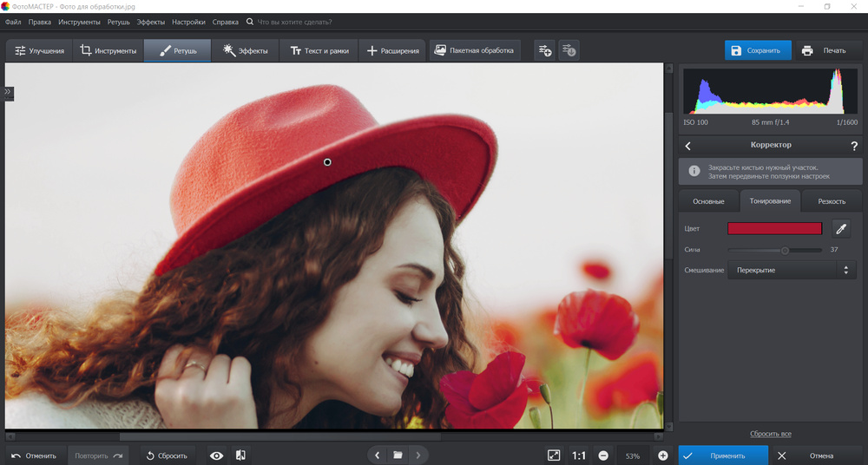Click the eyedropper color picker icon

[x=841, y=229]
